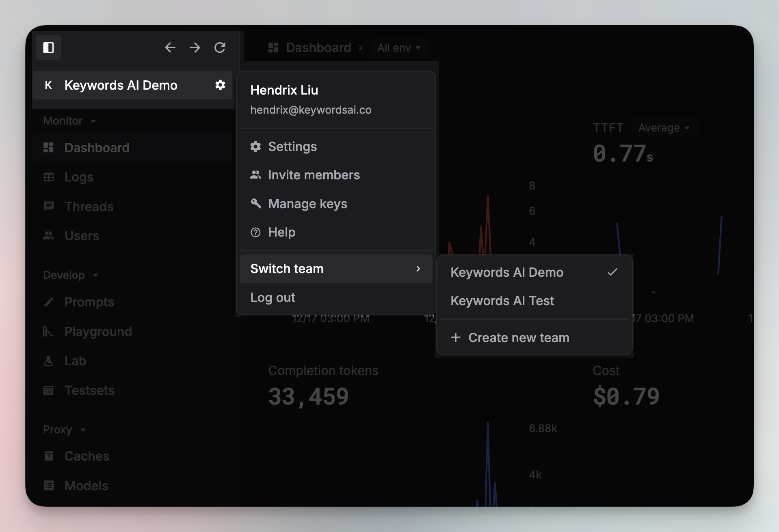Click the Users people icon in sidebar

[x=48, y=236]
